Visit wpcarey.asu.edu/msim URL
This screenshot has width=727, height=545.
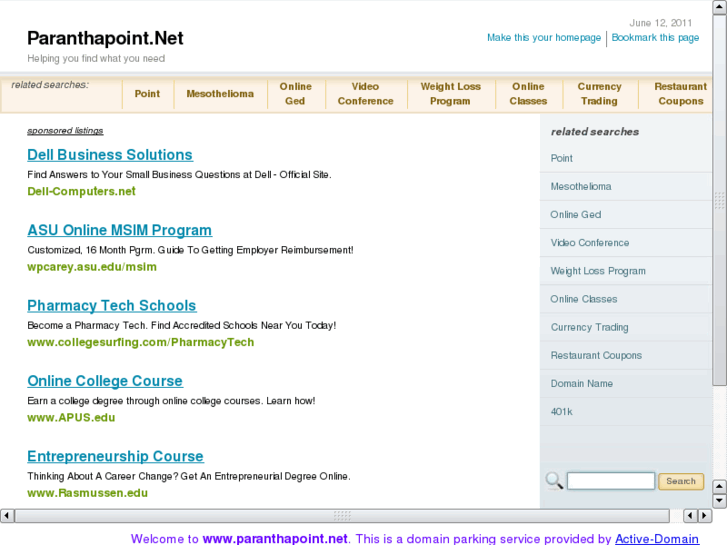[92, 267]
